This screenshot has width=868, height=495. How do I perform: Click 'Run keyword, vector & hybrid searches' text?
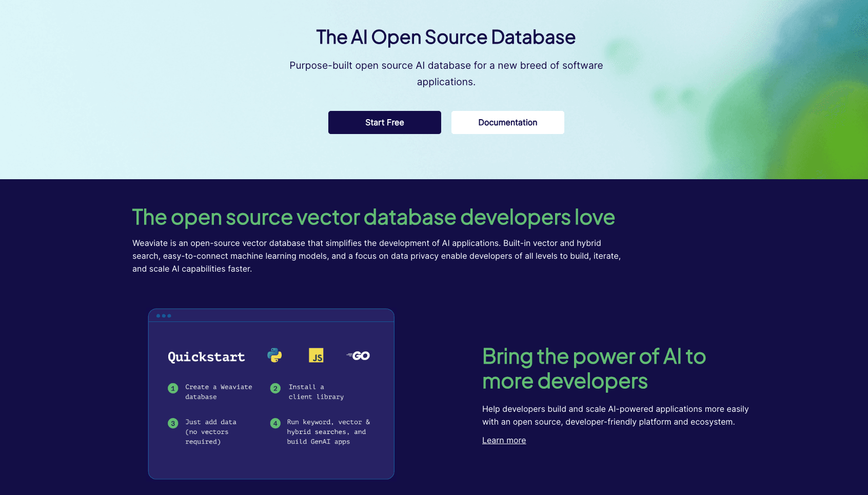pyautogui.click(x=328, y=431)
